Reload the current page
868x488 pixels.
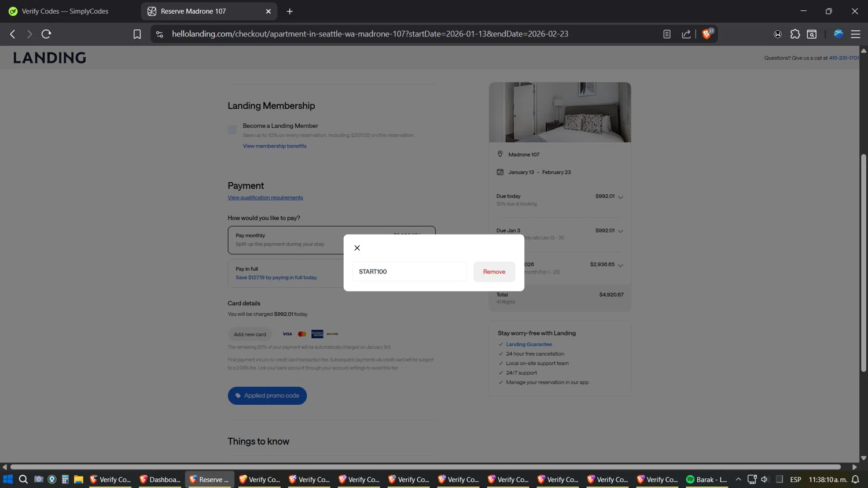46,34
